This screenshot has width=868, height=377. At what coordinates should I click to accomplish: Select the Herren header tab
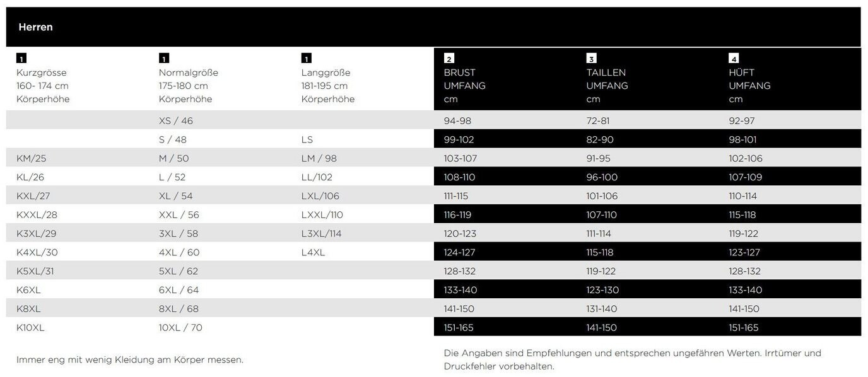coord(36,27)
